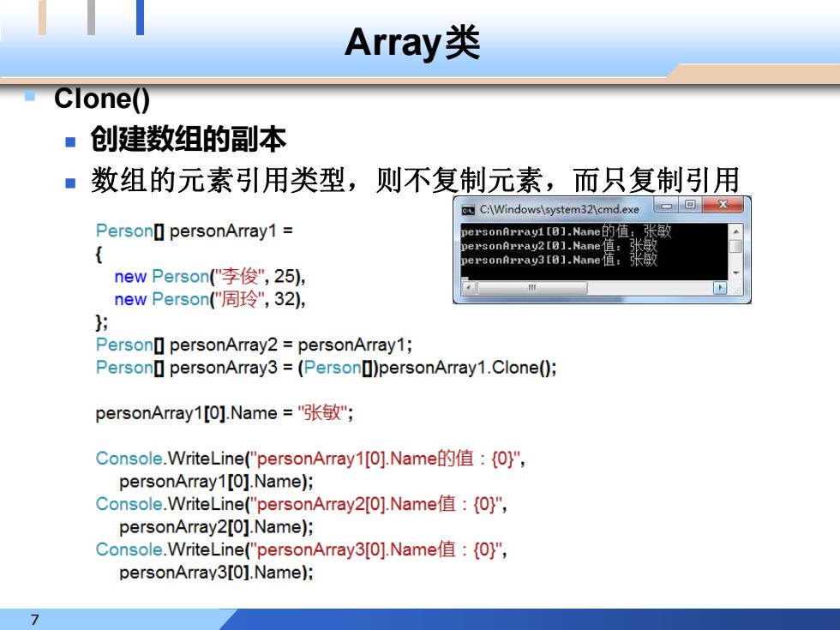Image resolution: width=840 pixels, height=630 pixels.
Task: Click the cmd window vertical scroll up arrow
Action: pyautogui.click(x=735, y=231)
